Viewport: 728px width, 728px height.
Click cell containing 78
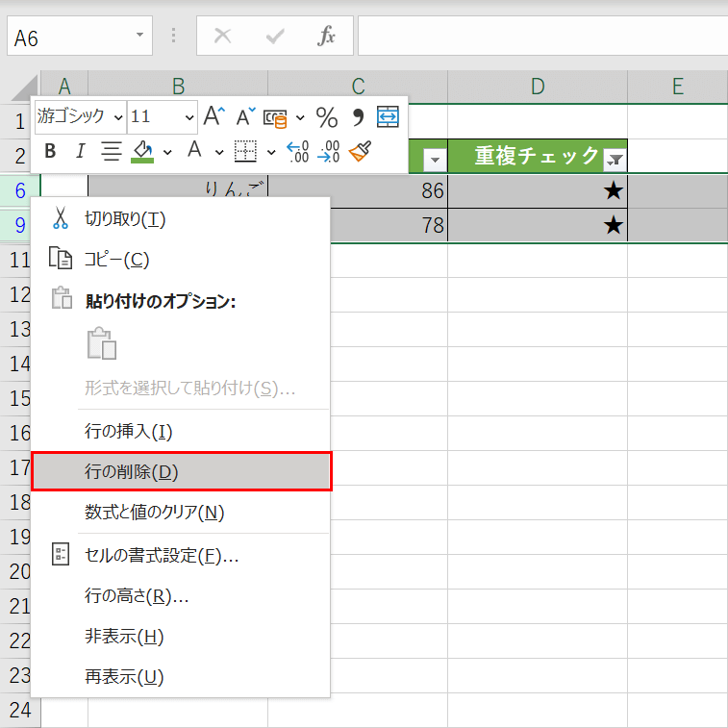click(389, 225)
